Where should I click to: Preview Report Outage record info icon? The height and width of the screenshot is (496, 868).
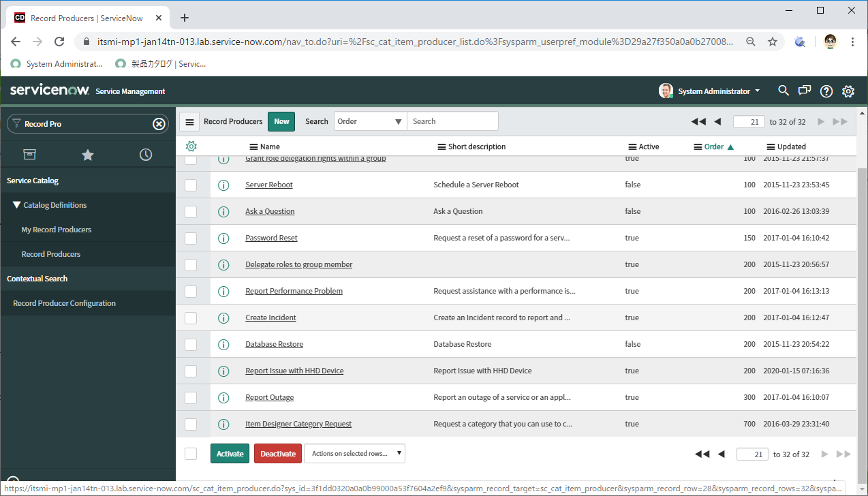[223, 397]
